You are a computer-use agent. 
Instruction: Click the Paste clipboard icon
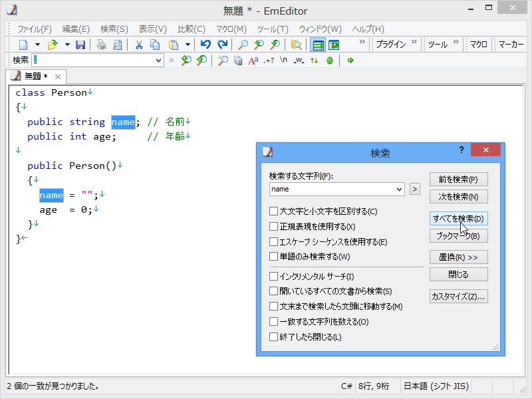174,45
